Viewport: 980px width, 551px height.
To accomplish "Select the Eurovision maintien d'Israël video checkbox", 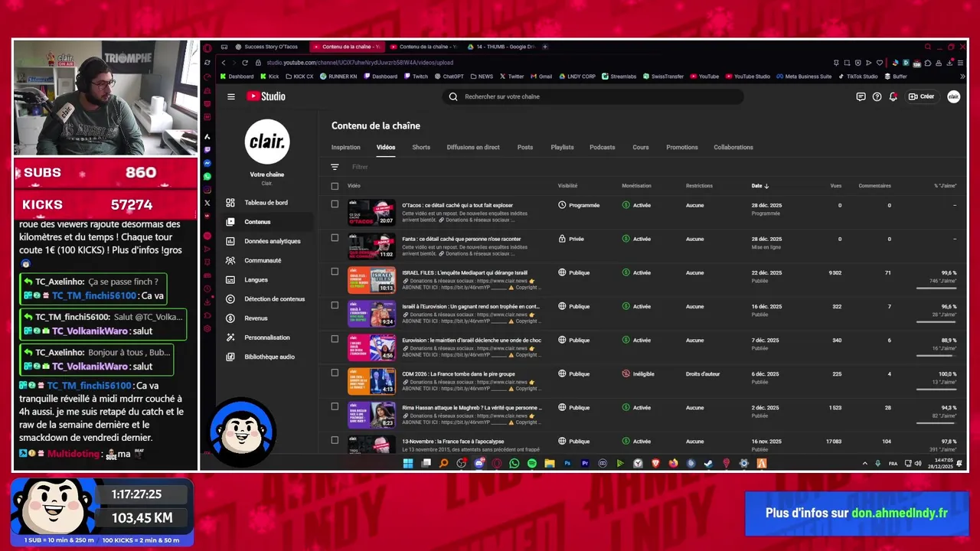I will [335, 339].
